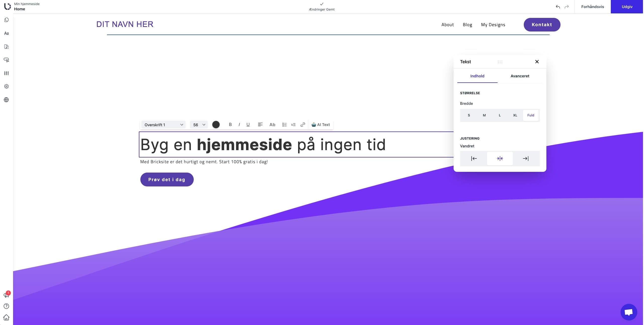Set width to L
Screen dimensions: 644x325
click(500, 115)
